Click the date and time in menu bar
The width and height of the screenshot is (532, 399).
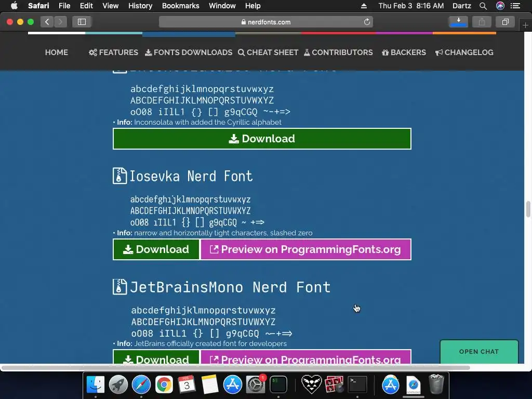411,6
